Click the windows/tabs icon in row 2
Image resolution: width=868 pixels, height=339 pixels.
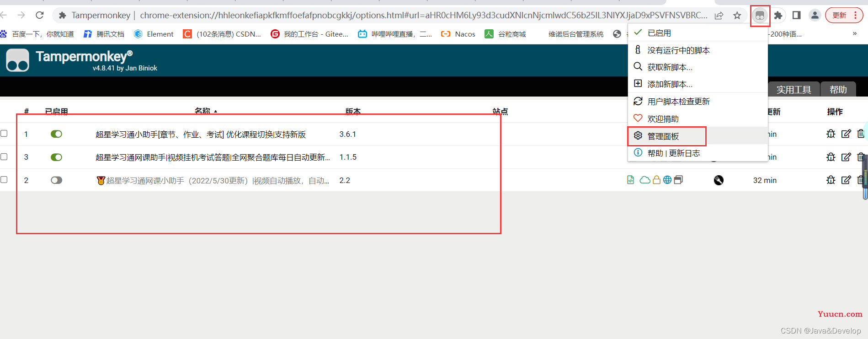[678, 180]
